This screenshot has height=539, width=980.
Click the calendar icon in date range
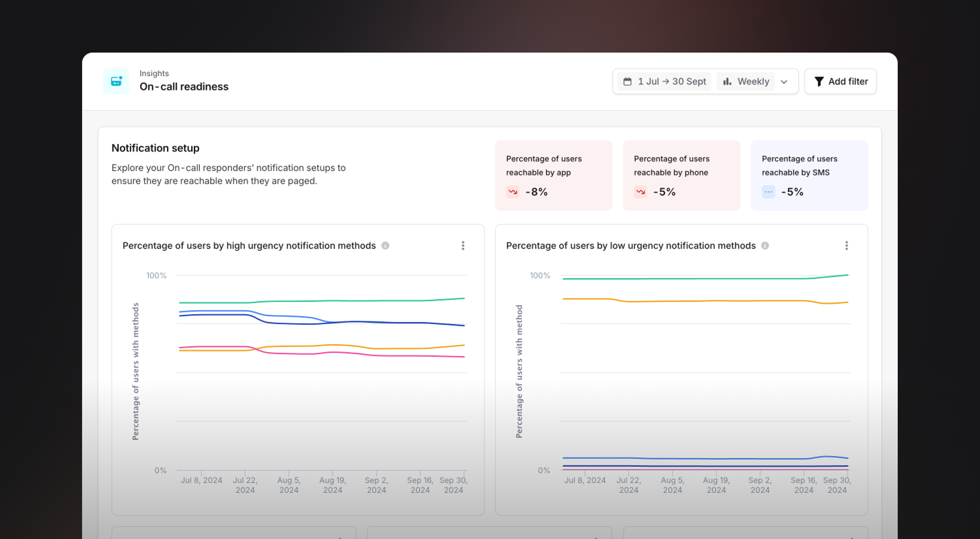tap(627, 81)
